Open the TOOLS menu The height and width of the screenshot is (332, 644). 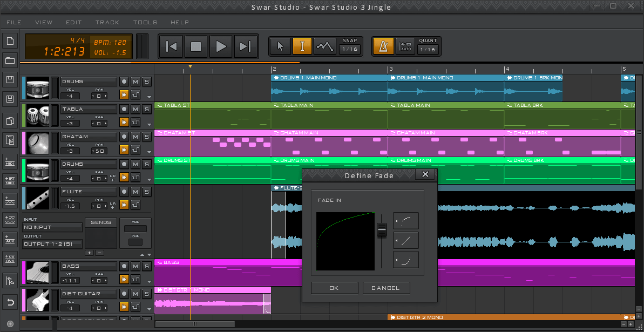(x=145, y=22)
